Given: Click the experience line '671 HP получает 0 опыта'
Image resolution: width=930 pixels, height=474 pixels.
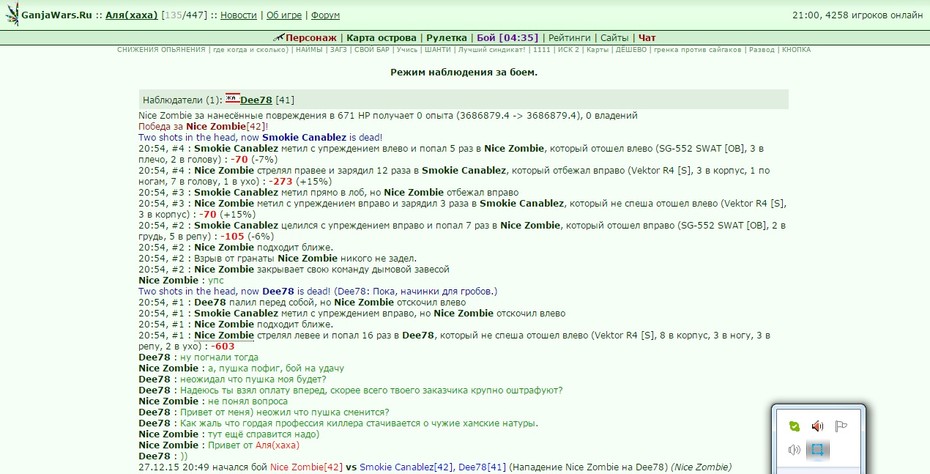Looking at the screenshot, I should [x=388, y=116].
